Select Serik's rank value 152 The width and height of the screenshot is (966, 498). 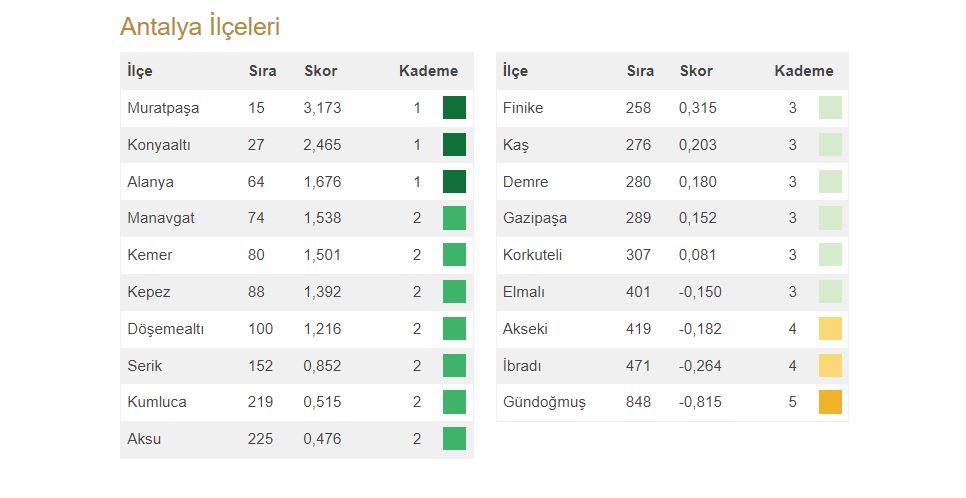point(261,366)
